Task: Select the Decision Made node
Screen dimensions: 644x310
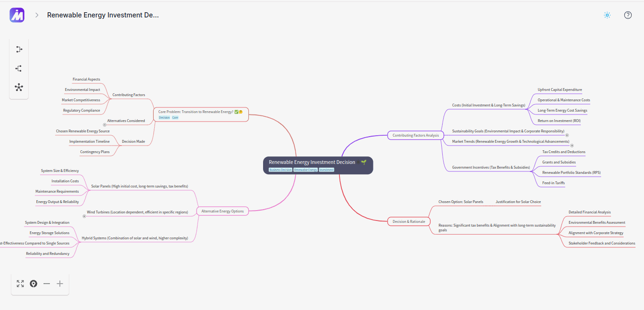Action: [x=133, y=141]
